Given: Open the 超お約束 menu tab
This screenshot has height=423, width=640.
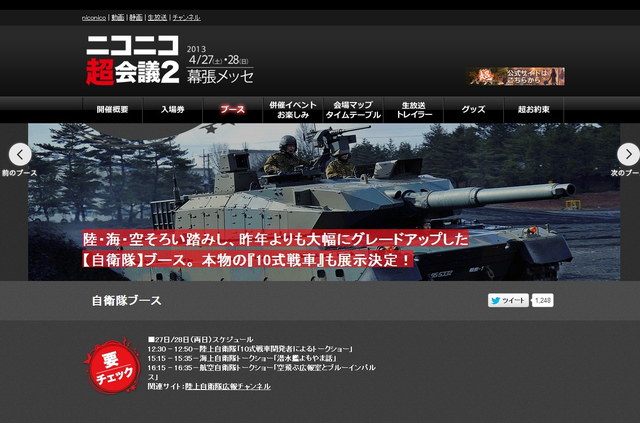Looking at the screenshot, I should point(534,110).
